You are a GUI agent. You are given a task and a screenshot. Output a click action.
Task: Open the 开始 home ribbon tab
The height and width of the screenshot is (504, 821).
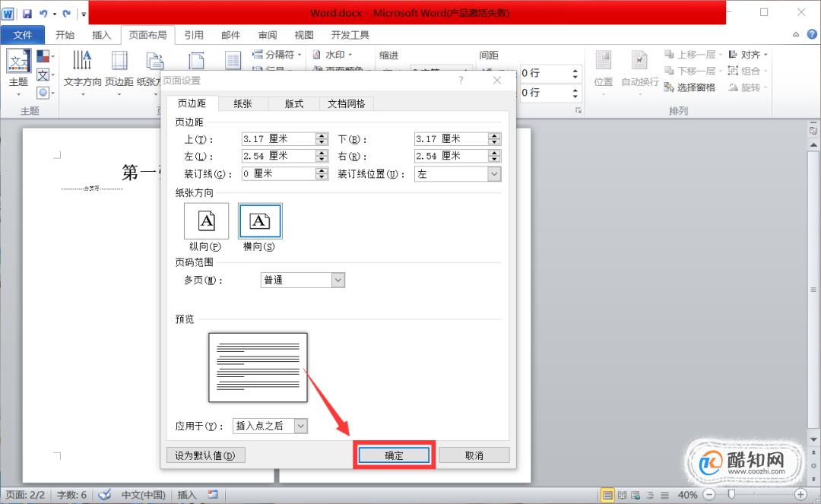click(x=65, y=34)
